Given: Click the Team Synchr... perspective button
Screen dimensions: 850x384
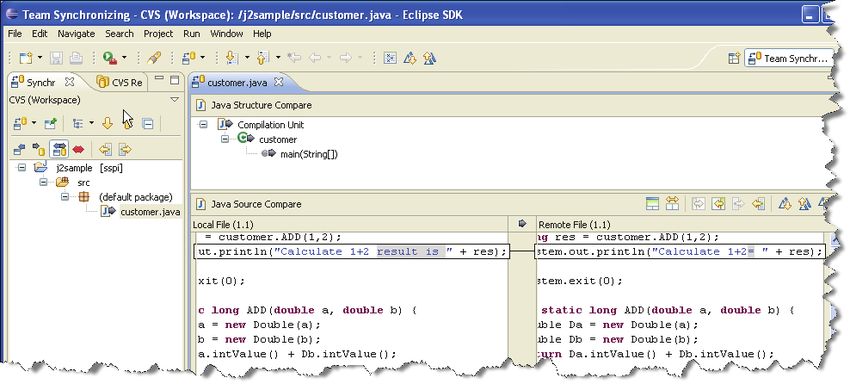Looking at the screenshot, I should pos(789,58).
